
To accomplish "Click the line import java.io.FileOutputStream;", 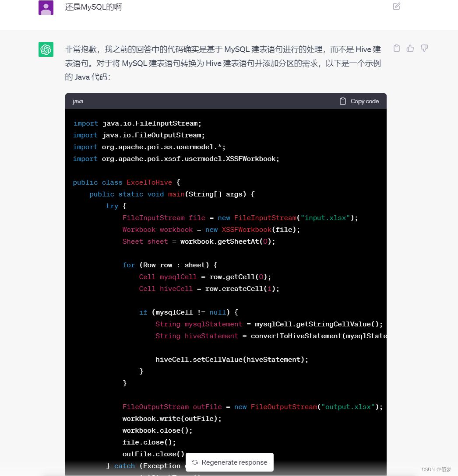I will coord(139,135).
